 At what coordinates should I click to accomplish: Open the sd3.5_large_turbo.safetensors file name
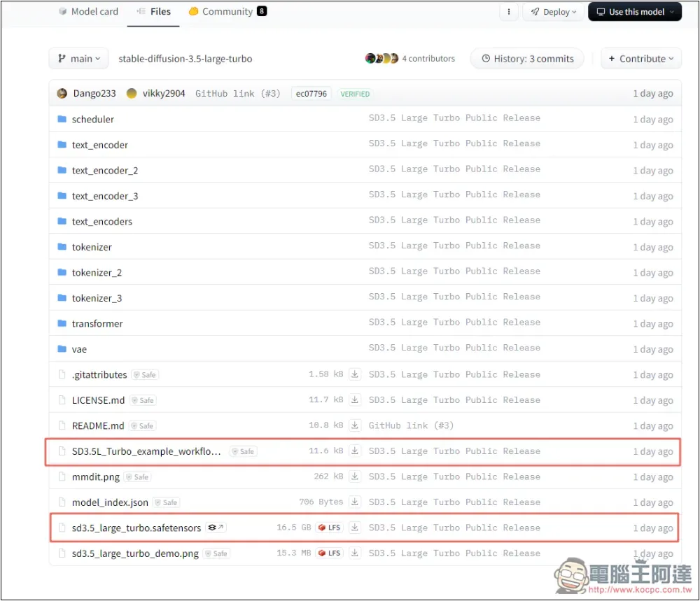pyautogui.click(x=136, y=528)
